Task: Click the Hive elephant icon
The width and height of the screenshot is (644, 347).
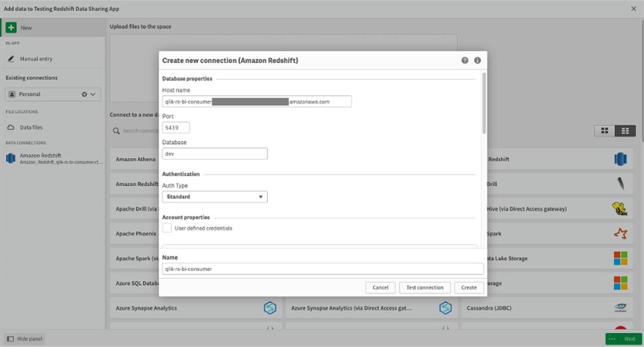Action: (x=620, y=209)
